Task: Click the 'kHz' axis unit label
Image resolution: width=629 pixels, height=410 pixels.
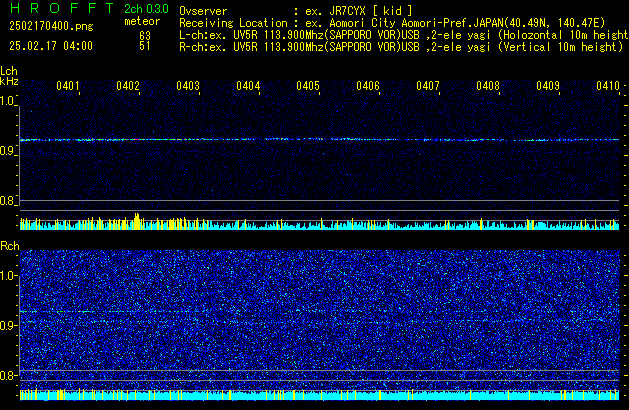Action: pos(9,81)
